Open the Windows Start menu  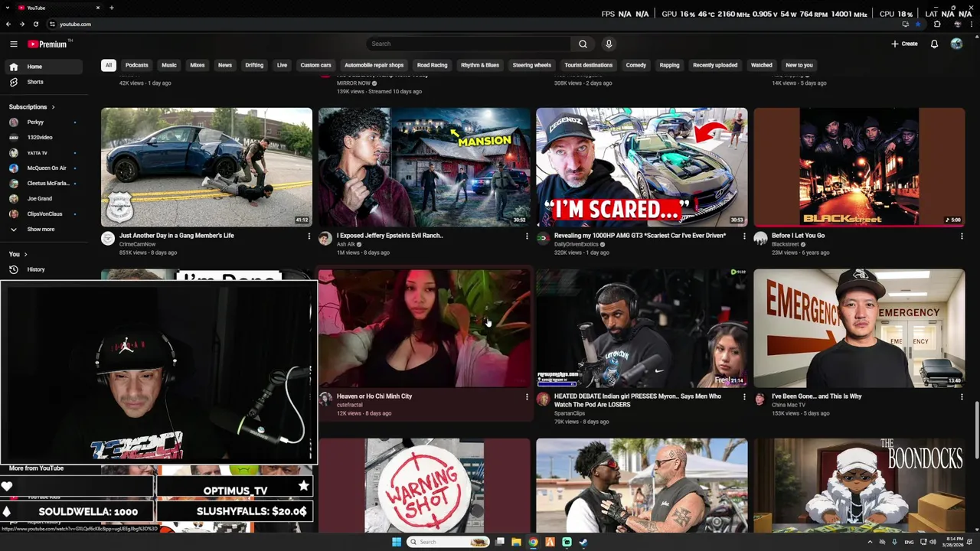pyautogui.click(x=397, y=542)
